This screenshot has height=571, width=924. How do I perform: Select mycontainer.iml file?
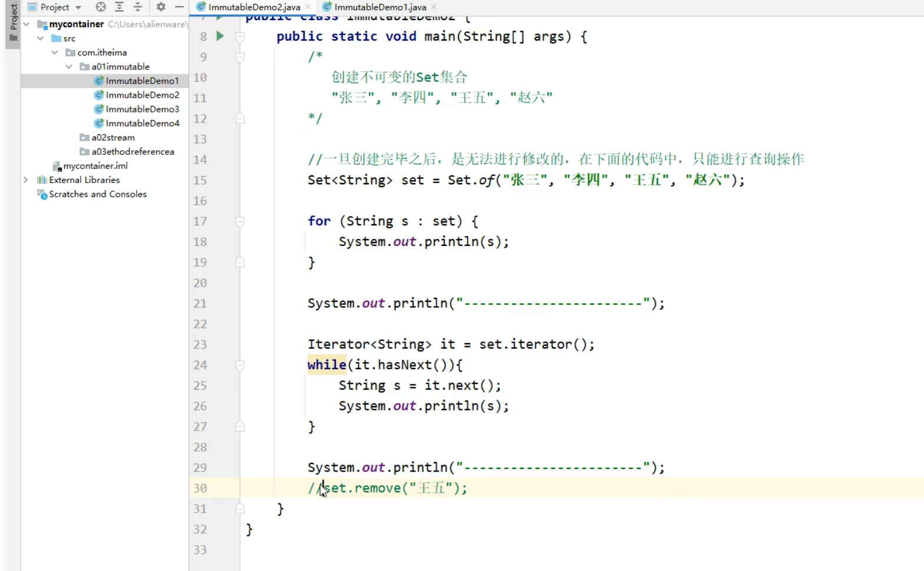pos(95,165)
